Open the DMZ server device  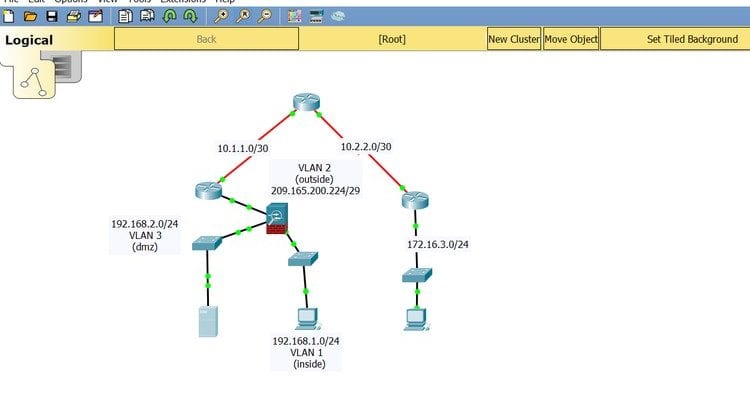[208, 321]
